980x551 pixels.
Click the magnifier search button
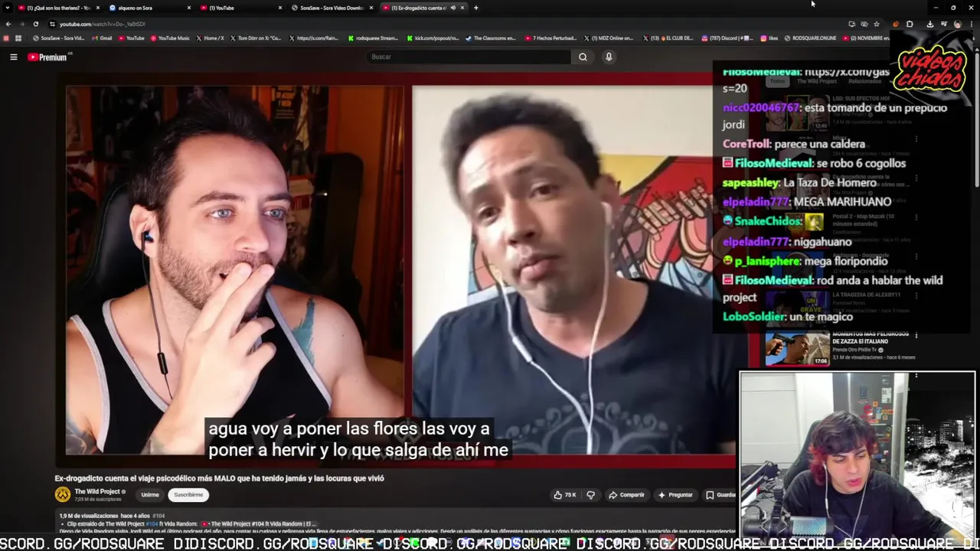[x=583, y=57]
